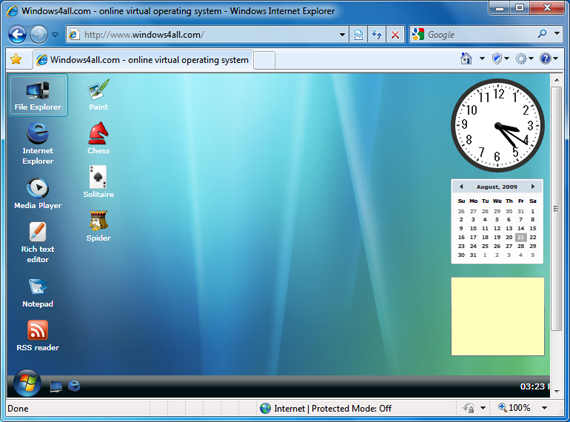570x422 pixels.
Task: Go back with the browser Back arrow
Action: click(x=17, y=35)
